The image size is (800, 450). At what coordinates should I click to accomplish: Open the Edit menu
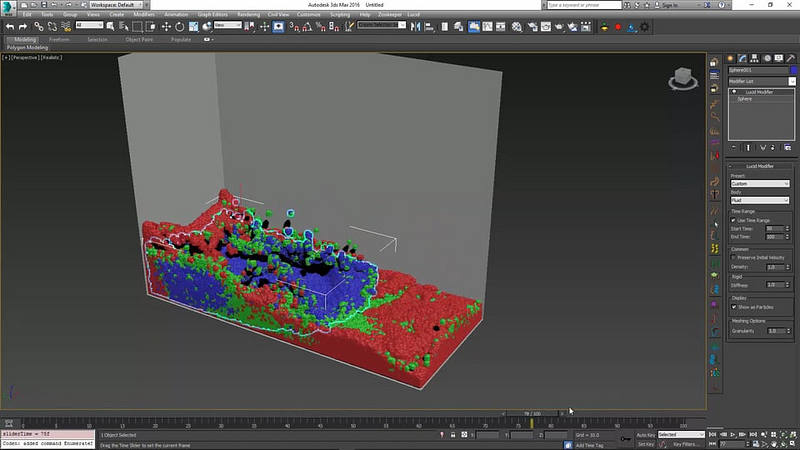click(x=27, y=14)
